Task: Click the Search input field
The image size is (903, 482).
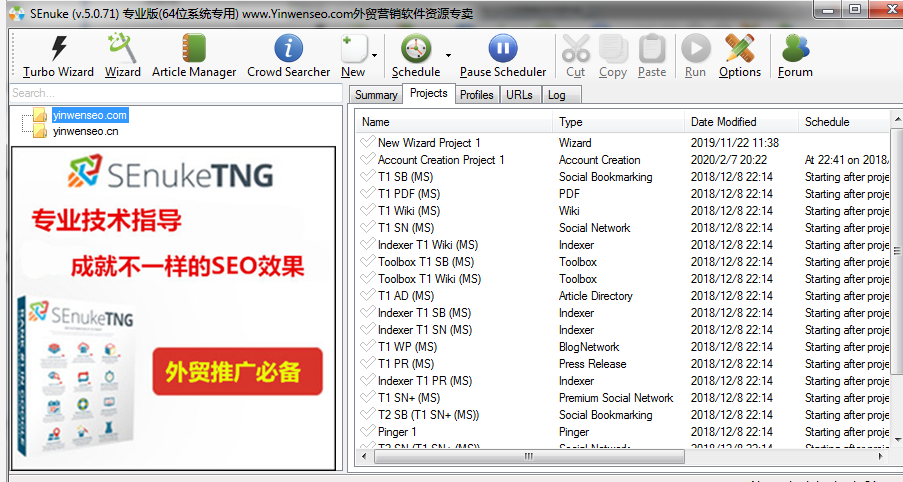Action: tap(176, 93)
